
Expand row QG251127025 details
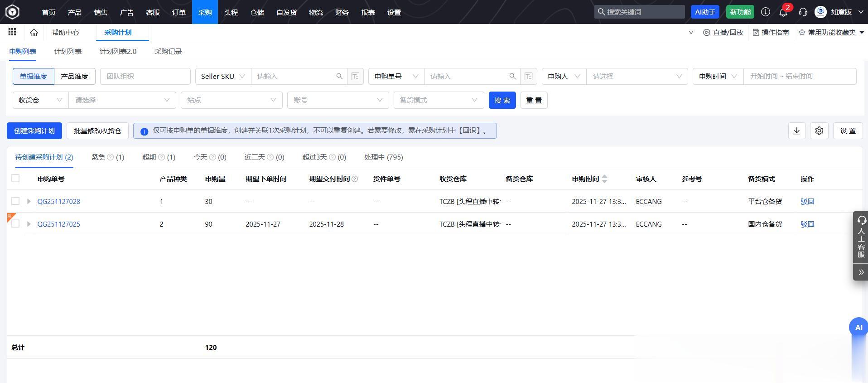(x=29, y=224)
